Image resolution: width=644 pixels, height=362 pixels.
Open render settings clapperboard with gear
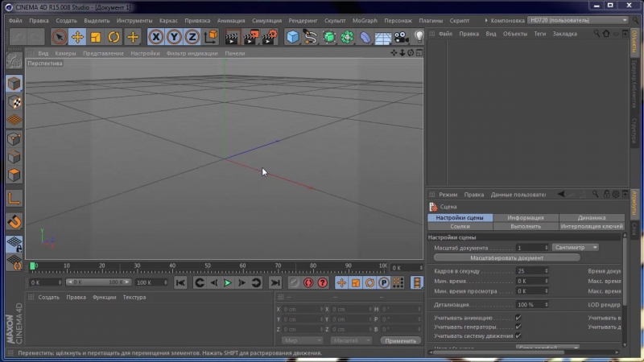click(270, 37)
